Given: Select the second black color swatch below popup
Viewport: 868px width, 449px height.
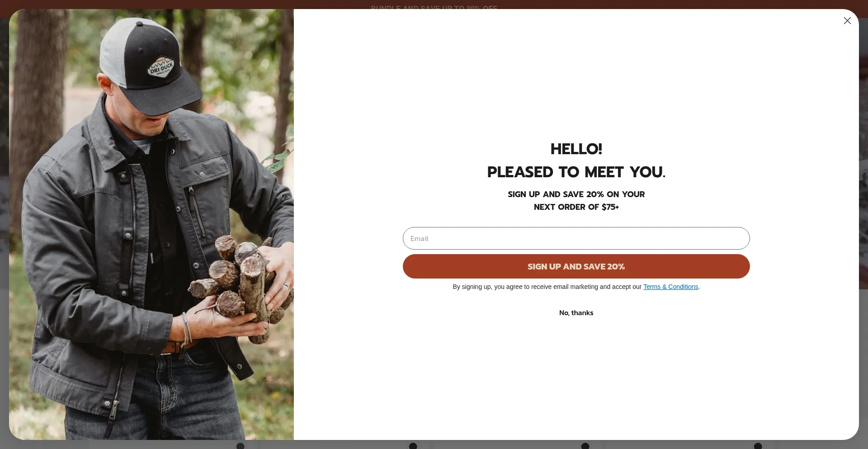Looking at the screenshot, I should coord(413,446).
